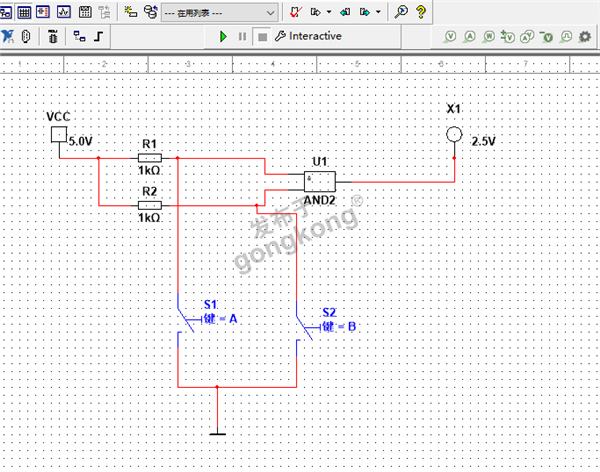This screenshot has width=600, height=472.
Task: Select the power probe tool
Action: [489, 37]
